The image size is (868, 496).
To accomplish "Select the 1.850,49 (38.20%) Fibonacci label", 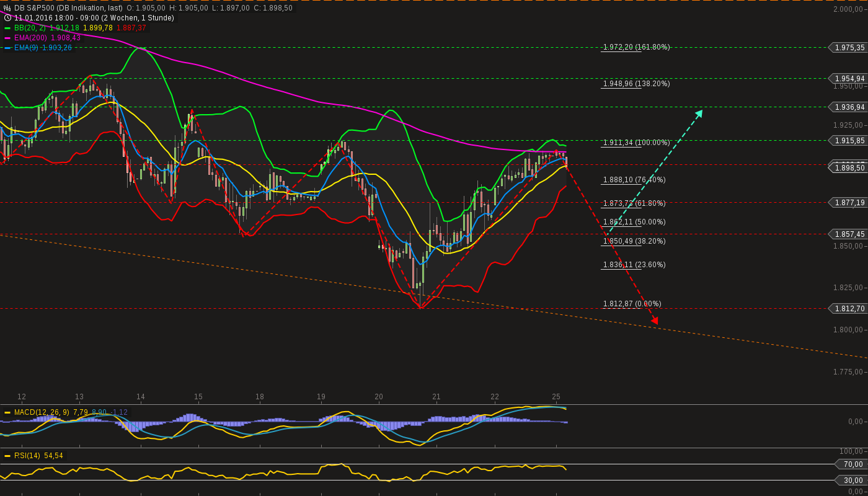I will coord(634,241).
